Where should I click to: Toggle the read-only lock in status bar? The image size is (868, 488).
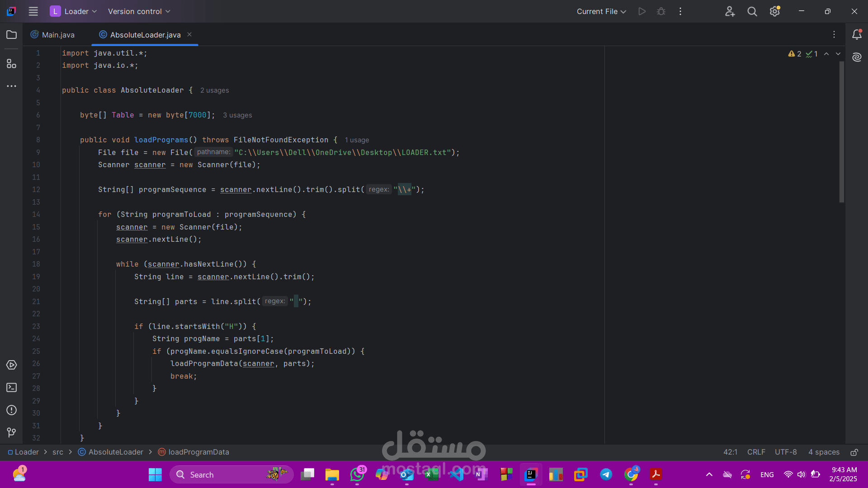tap(854, 452)
